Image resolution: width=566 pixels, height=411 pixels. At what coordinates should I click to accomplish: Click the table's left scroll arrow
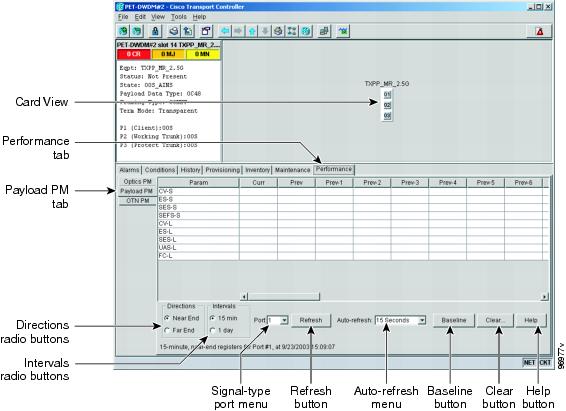244,297
